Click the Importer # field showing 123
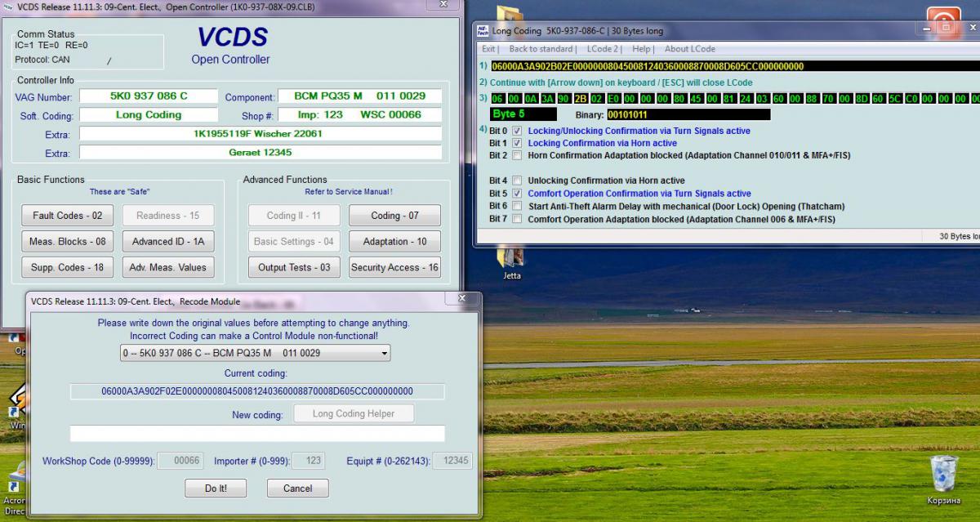The width and height of the screenshot is (980, 522). [308, 461]
